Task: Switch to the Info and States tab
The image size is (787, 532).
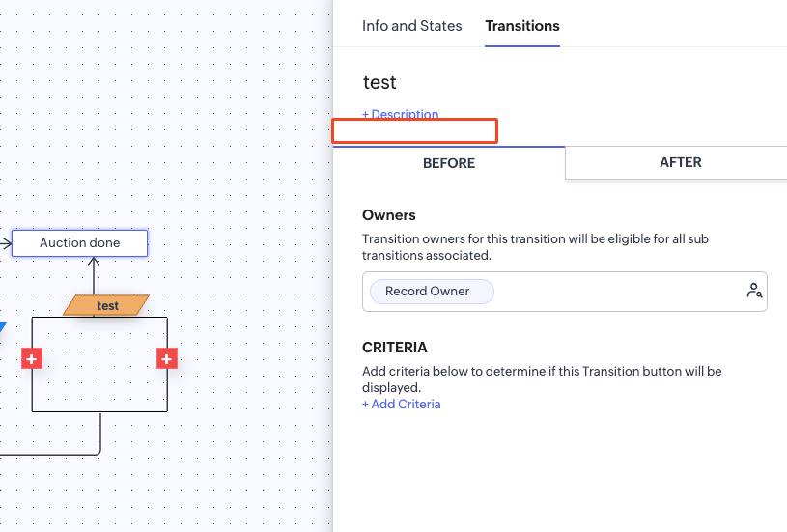Action: [411, 26]
